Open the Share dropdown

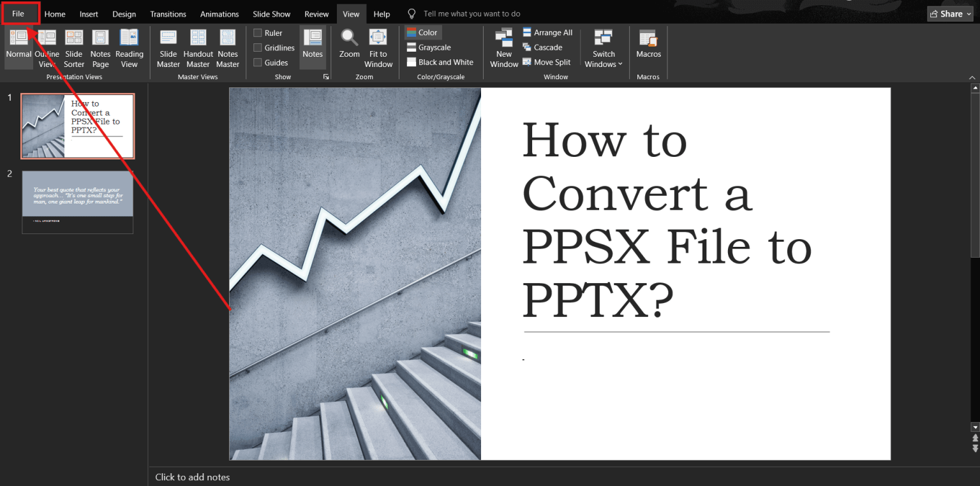(951, 14)
